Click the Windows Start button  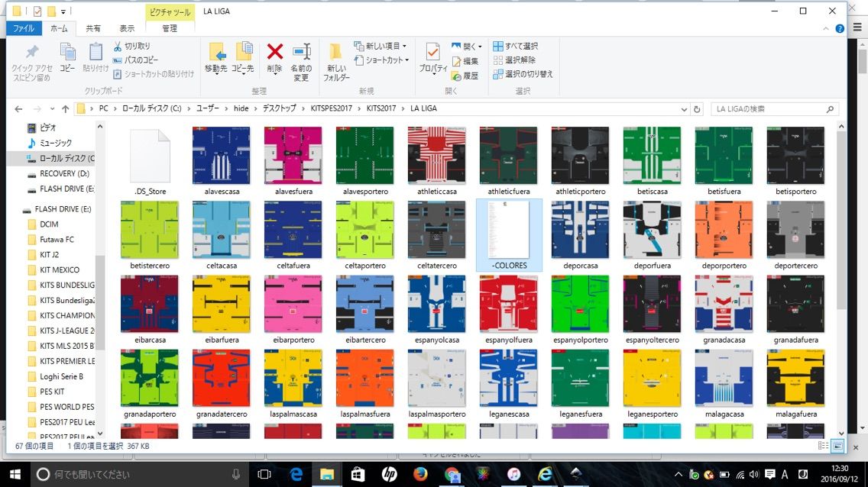[15, 474]
